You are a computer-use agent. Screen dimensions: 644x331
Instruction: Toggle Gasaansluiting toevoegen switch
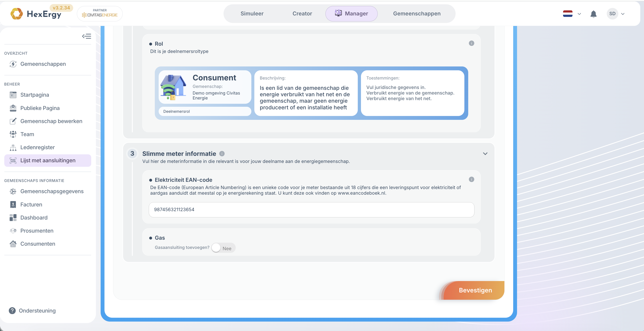[223, 248]
